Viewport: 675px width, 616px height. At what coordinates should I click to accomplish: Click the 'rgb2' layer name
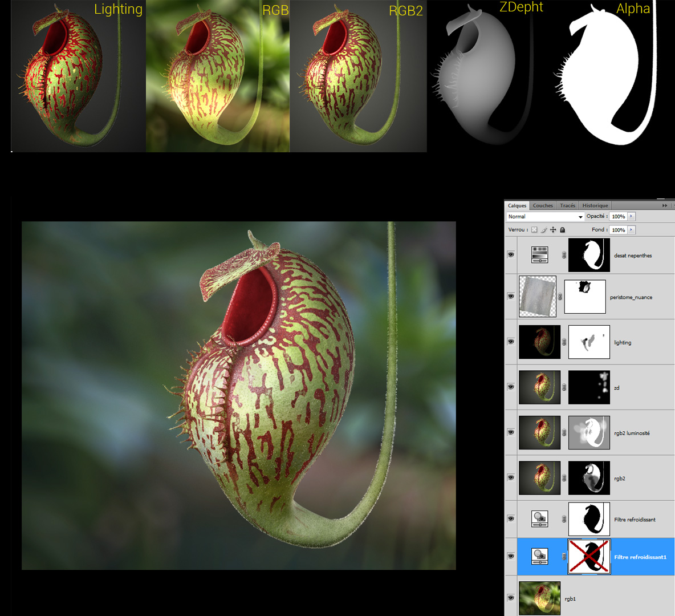click(x=620, y=478)
